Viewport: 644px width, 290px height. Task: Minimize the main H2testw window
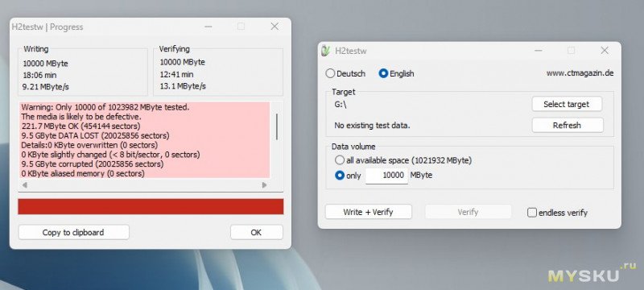(x=538, y=51)
